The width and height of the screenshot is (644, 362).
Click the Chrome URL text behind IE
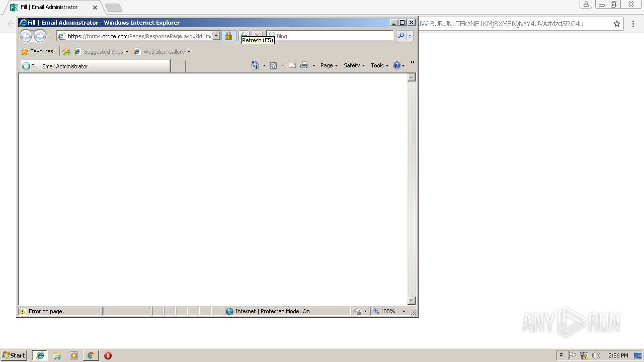coord(501,24)
